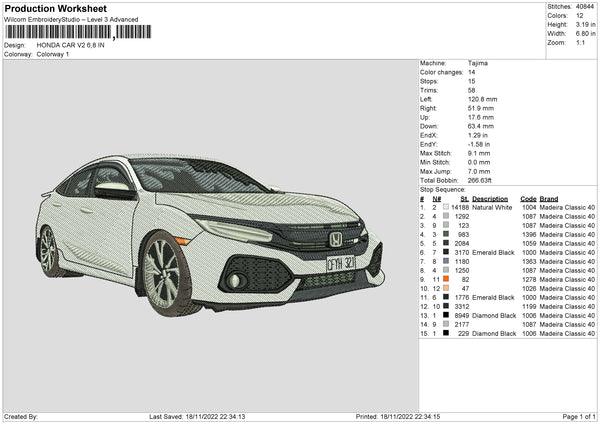Select the front wheel of the car
The height and width of the screenshot is (424, 600).
(163, 273)
